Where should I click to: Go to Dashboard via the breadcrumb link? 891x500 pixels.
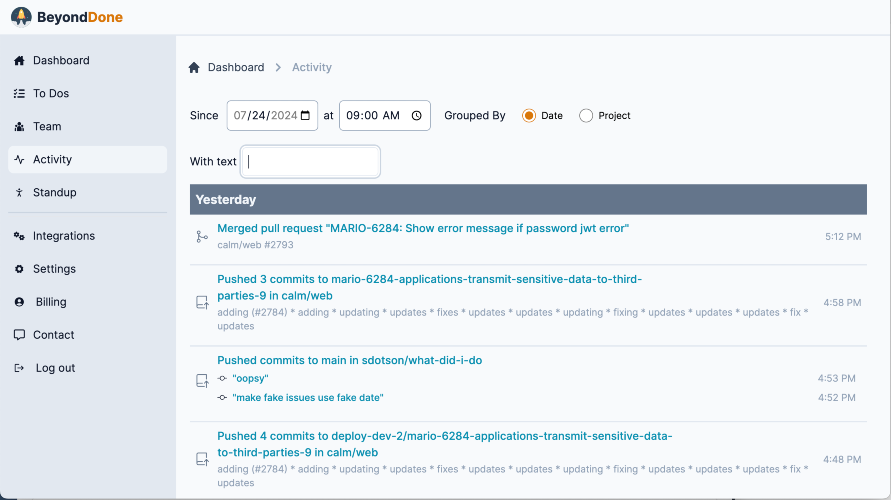tap(236, 68)
